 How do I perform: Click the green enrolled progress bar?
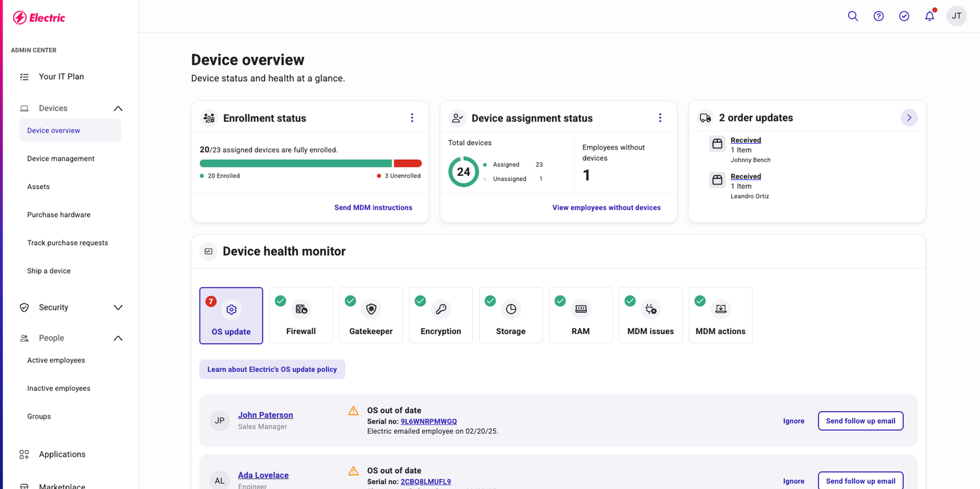[295, 163]
